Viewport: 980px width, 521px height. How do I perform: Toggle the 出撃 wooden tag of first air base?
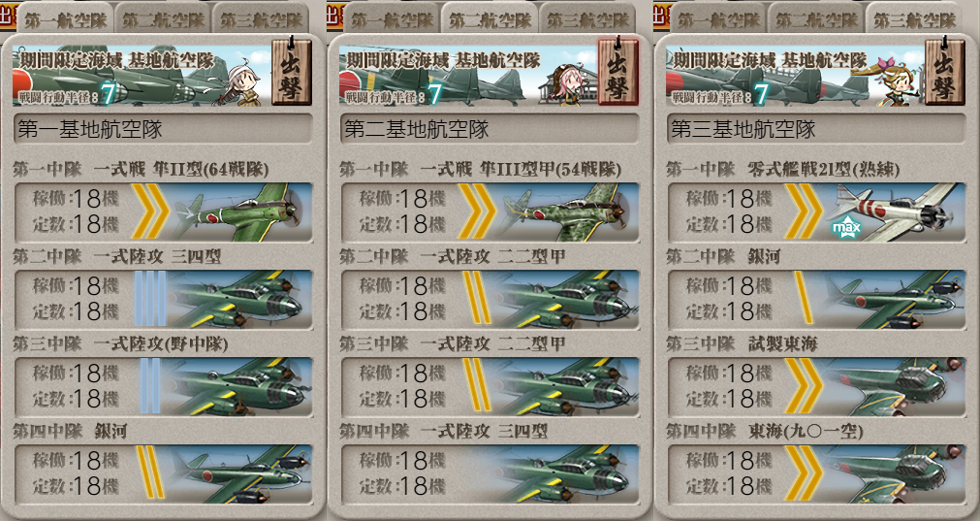291,73
